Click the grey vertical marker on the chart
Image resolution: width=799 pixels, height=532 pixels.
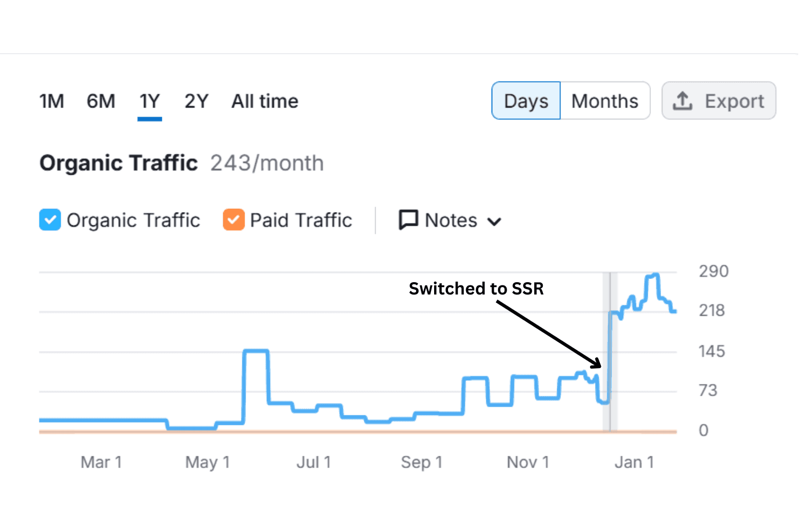(610, 351)
